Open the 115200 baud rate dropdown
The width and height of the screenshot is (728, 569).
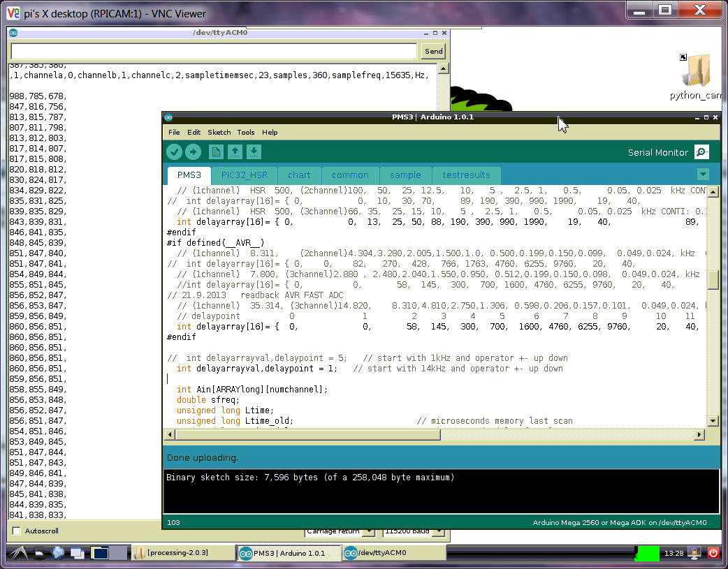tap(413, 532)
